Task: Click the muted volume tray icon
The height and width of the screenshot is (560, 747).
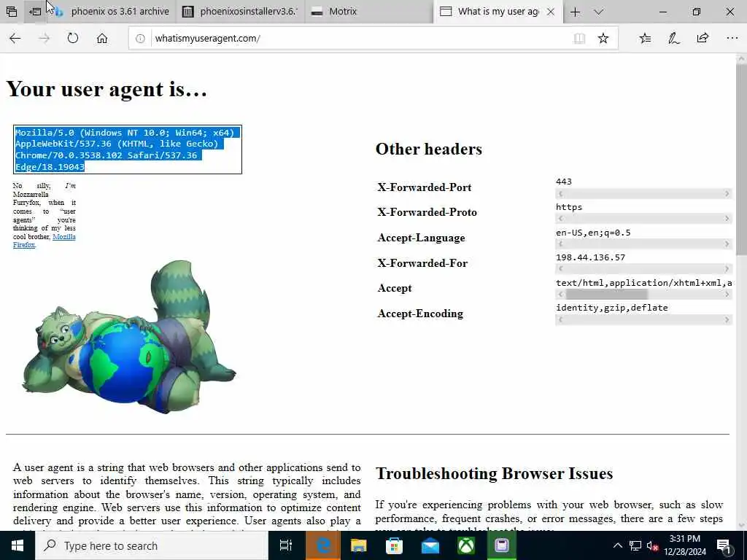Action: (653, 546)
